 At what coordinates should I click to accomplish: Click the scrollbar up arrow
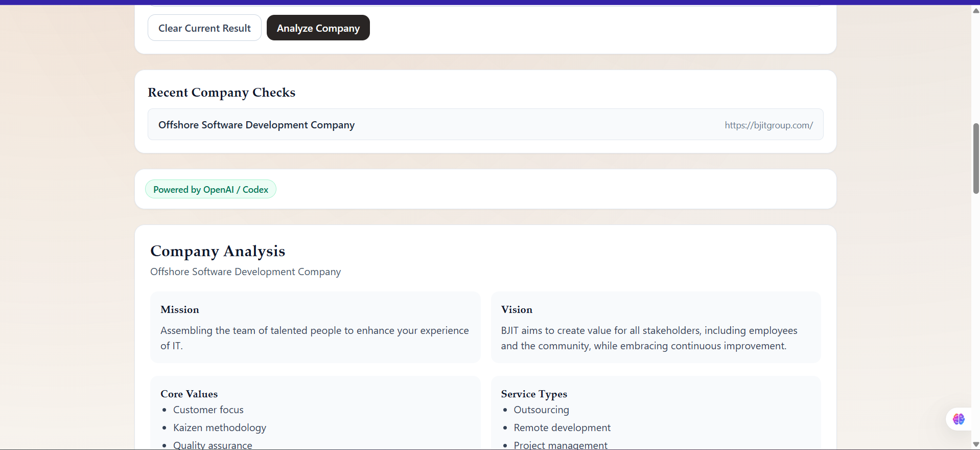click(976, 10)
